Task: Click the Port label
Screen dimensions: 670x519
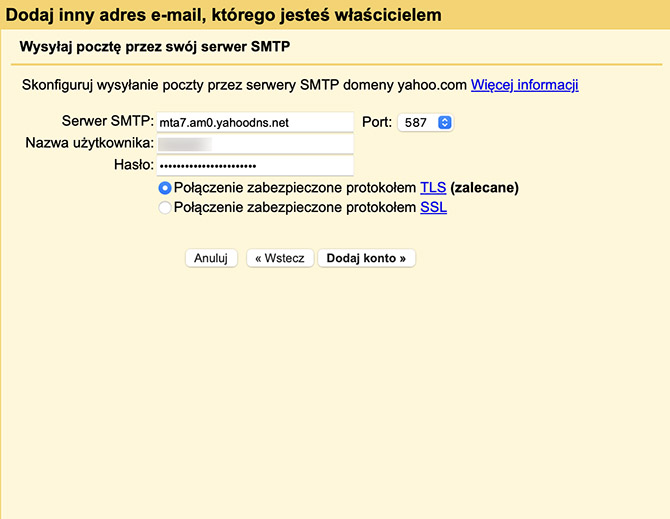Action: tap(377, 122)
